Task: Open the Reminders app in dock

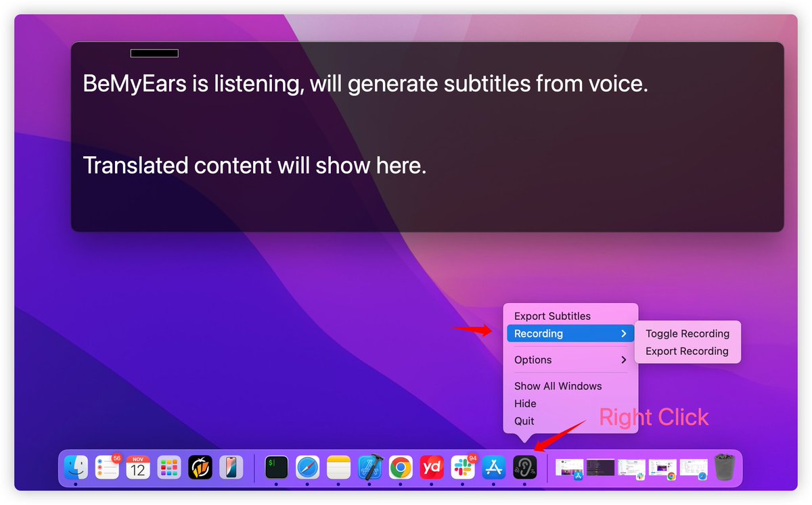Action: [107, 467]
